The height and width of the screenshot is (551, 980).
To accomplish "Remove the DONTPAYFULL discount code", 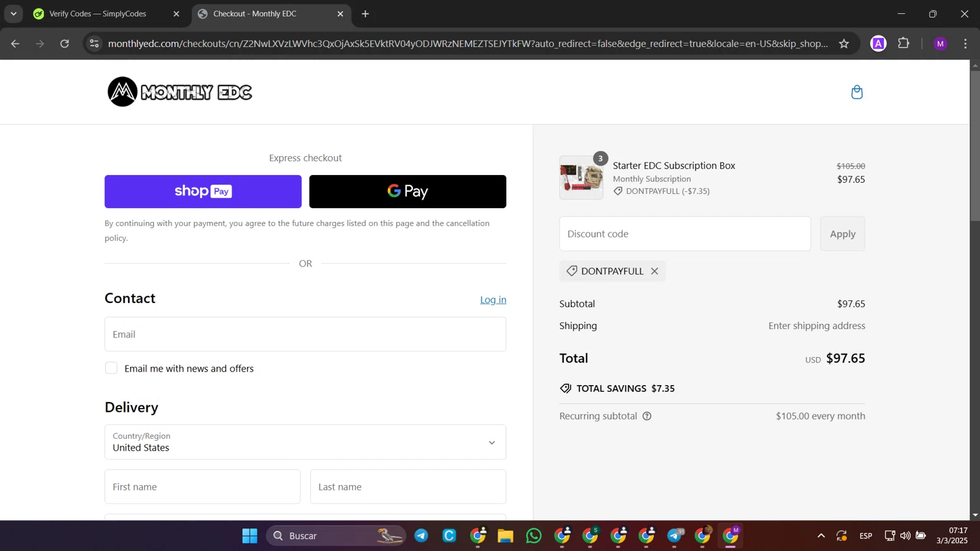I will pyautogui.click(x=654, y=271).
